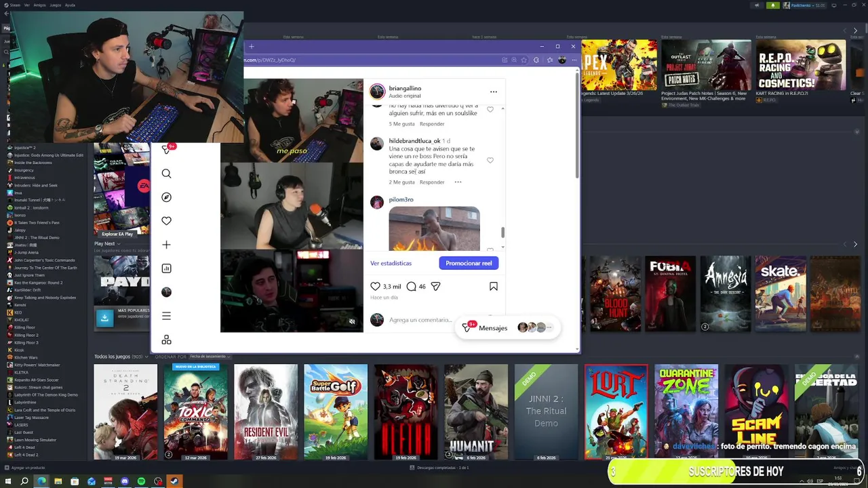The image size is (868, 488).
Task: Open comments via the speech bubble icon
Action: 411,287
